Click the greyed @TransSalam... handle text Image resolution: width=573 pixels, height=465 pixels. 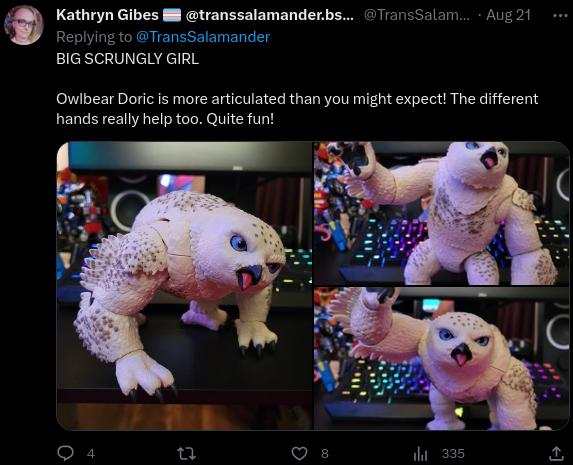pyautogui.click(x=417, y=15)
